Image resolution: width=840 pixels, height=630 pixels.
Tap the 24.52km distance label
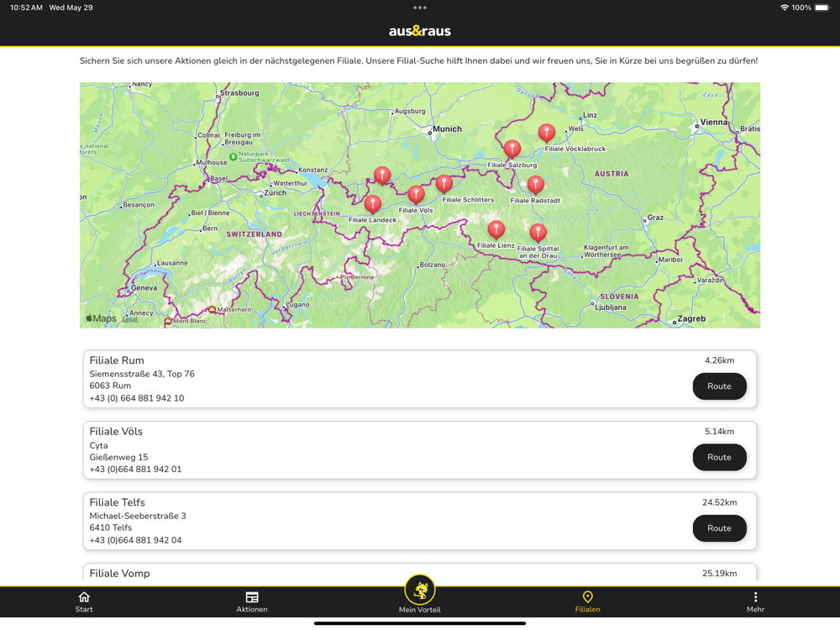click(720, 502)
